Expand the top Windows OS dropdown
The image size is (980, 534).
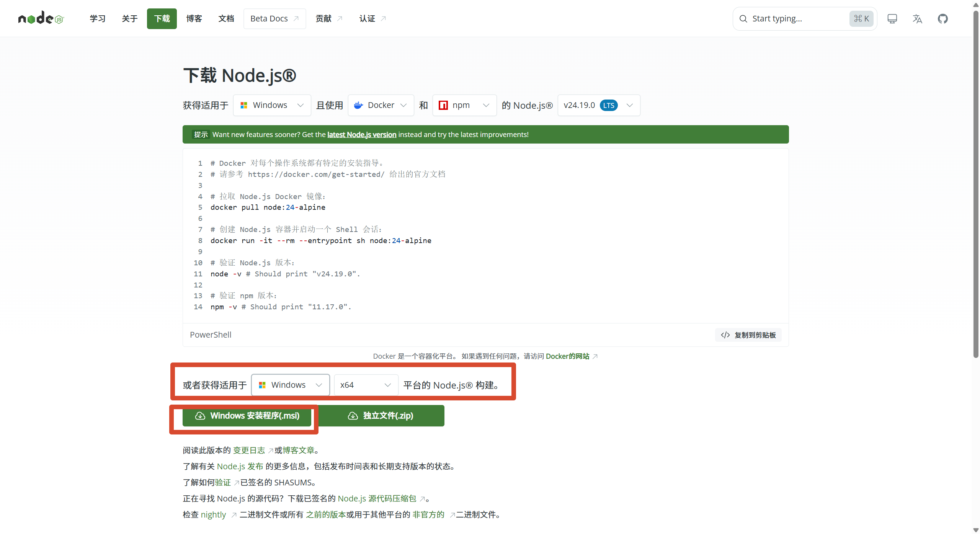(272, 105)
